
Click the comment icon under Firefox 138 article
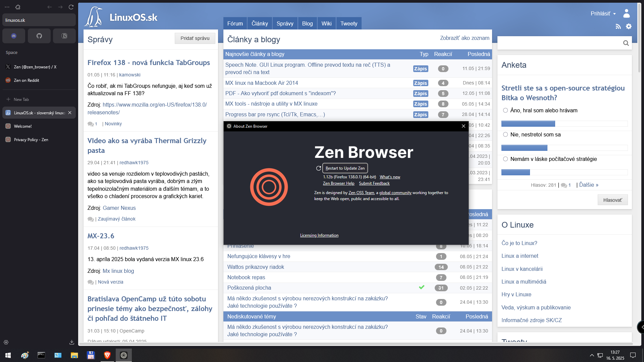91,124
